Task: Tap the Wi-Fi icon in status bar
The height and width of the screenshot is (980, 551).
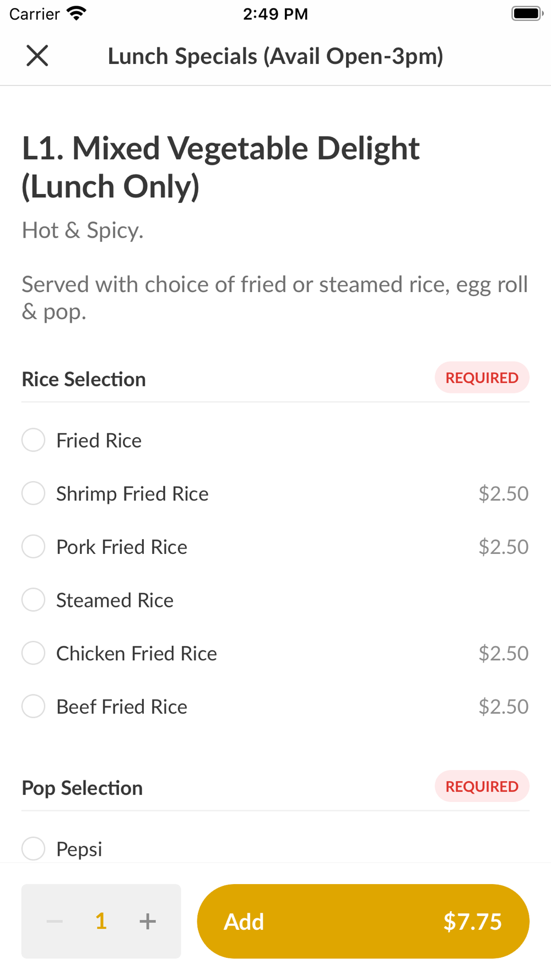Action: coord(76,13)
